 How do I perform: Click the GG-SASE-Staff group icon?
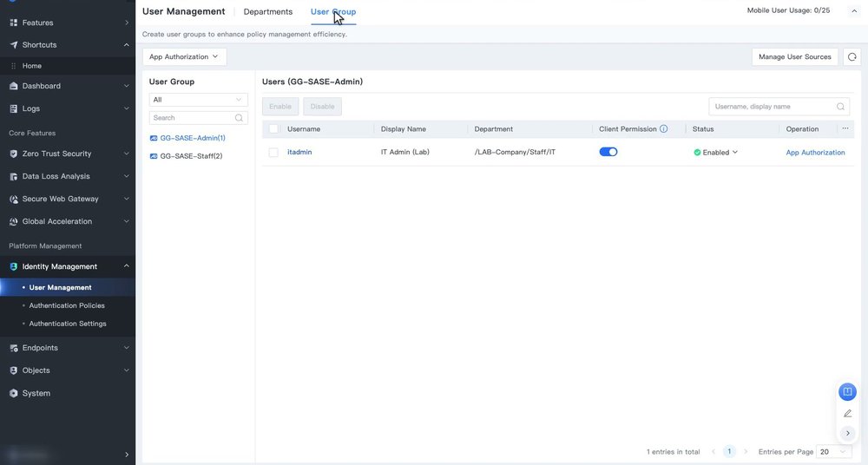[x=154, y=157]
